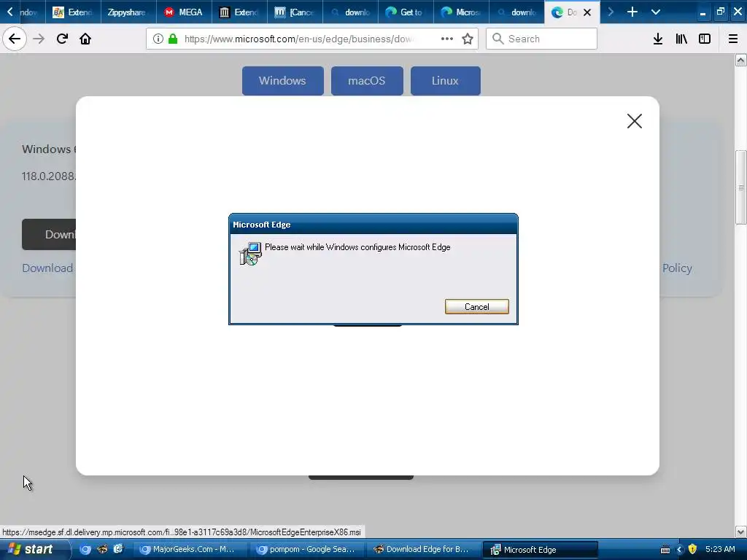Switch to the Get to tab
Image resolution: width=747 pixels, height=560 pixels.
406,12
